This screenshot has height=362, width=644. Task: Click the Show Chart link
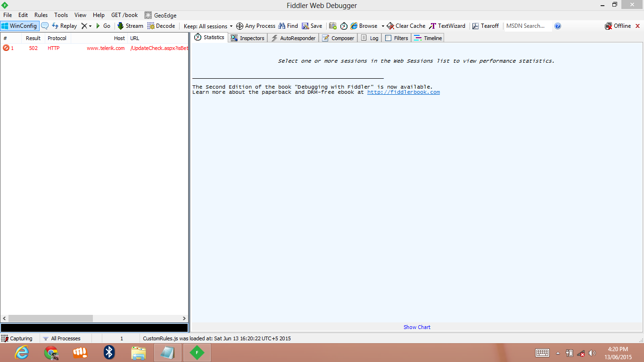pos(417,327)
